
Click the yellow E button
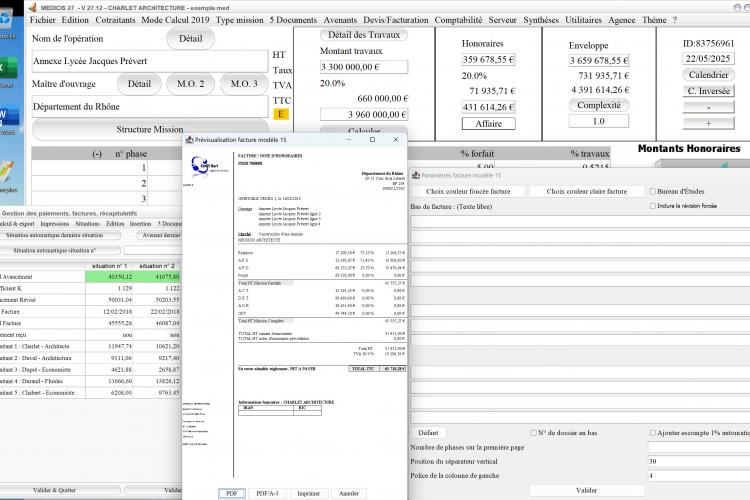click(x=281, y=114)
